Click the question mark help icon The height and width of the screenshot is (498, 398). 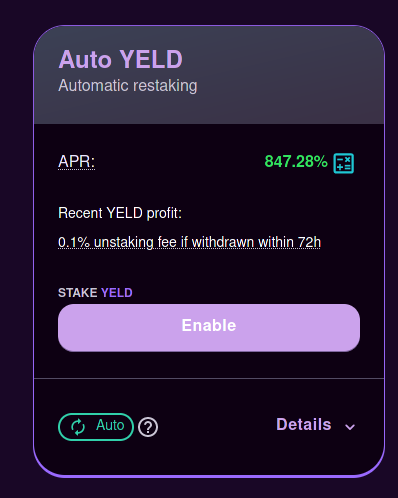[x=148, y=427]
